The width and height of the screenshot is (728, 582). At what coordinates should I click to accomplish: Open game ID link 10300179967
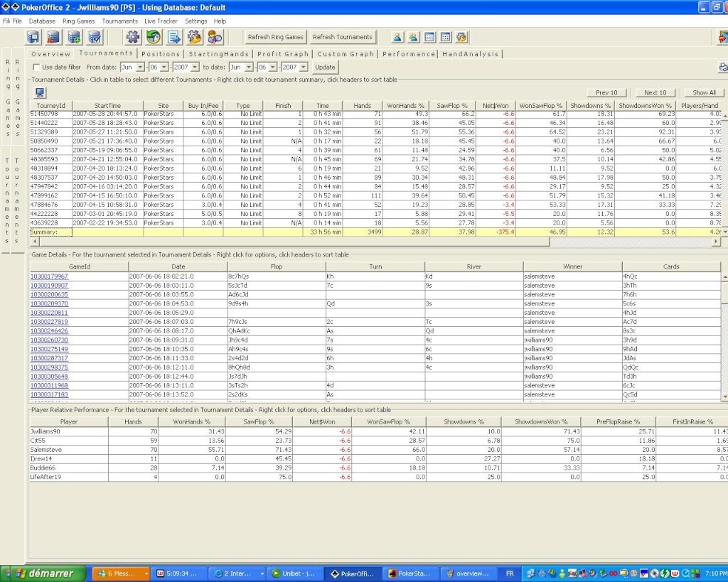(x=49, y=276)
